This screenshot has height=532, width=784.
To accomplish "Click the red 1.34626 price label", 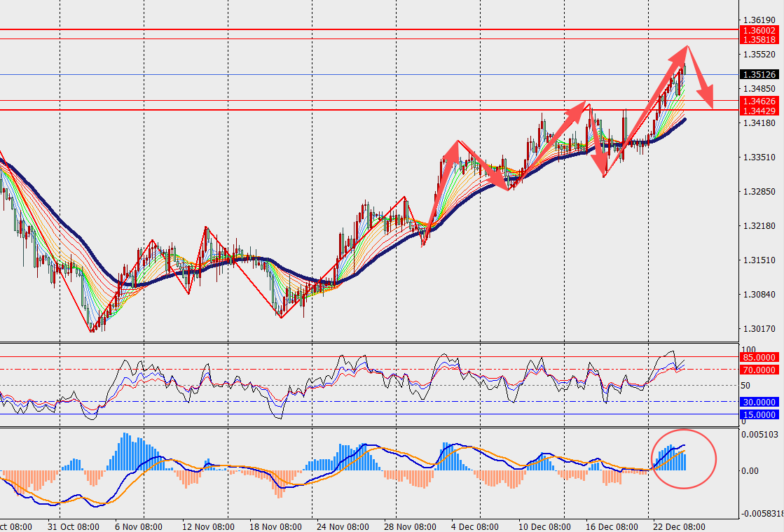I will click(759, 101).
